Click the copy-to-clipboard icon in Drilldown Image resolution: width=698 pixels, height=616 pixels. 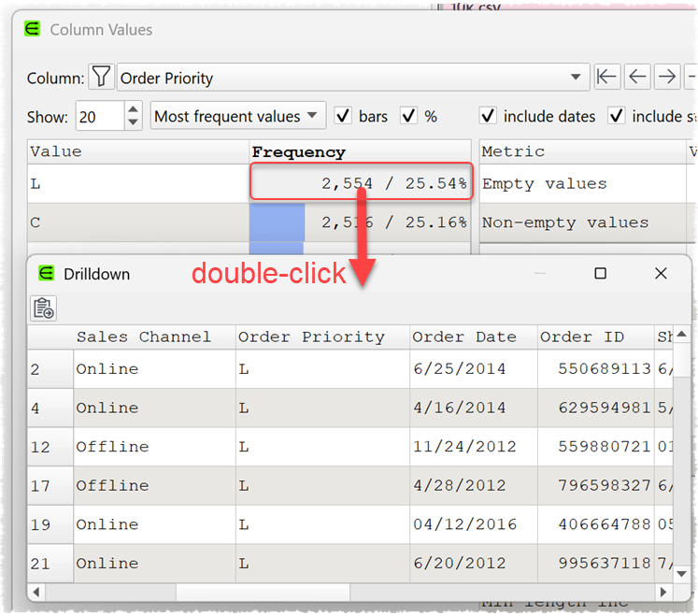tap(44, 308)
